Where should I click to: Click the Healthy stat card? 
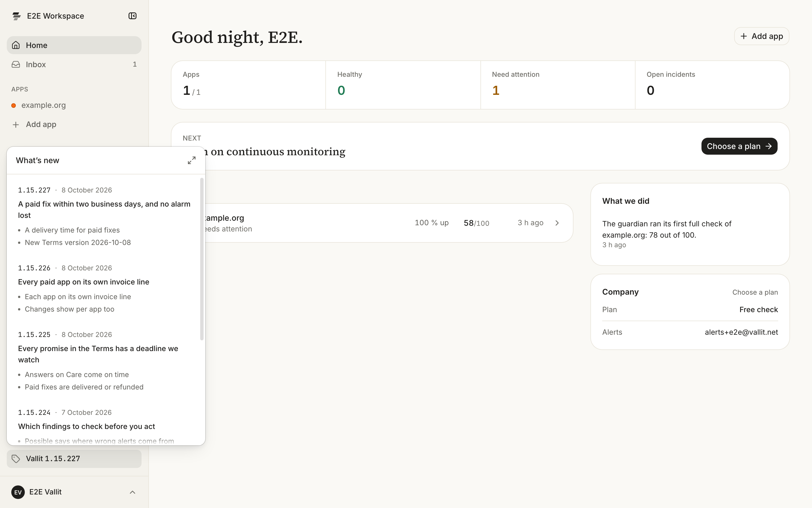click(x=403, y=85)
